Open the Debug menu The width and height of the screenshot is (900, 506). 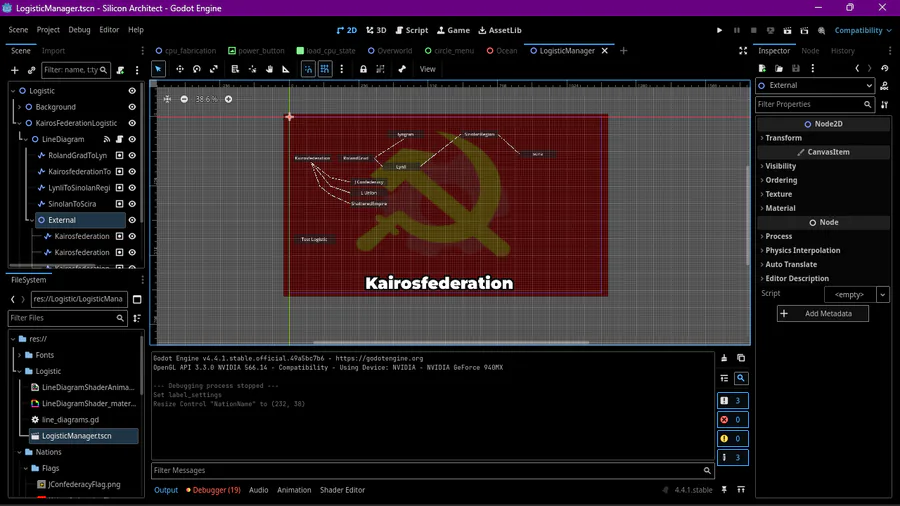coord(79,30)
